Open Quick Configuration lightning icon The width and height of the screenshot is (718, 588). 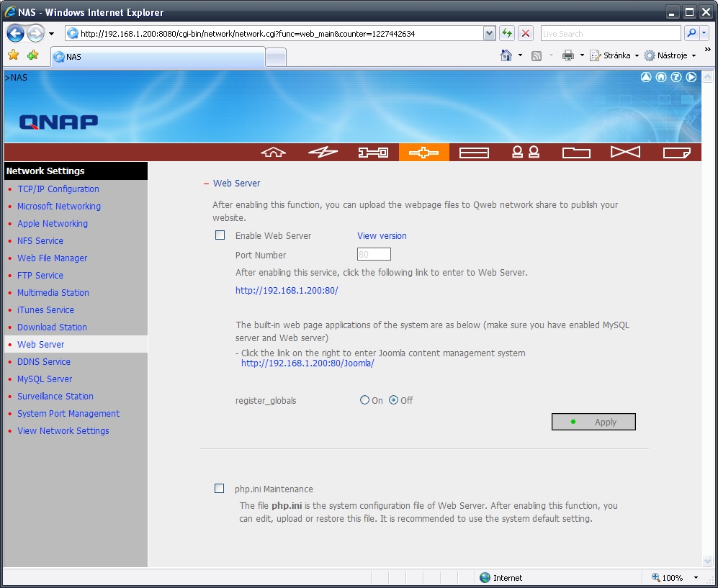(x=323, y=153)
